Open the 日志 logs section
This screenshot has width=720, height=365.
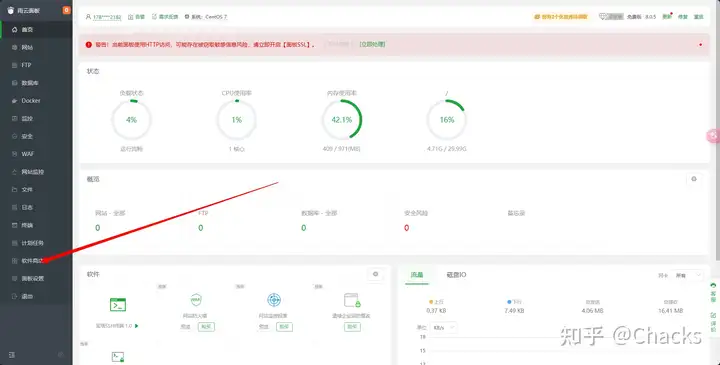(x=36, y=208)
